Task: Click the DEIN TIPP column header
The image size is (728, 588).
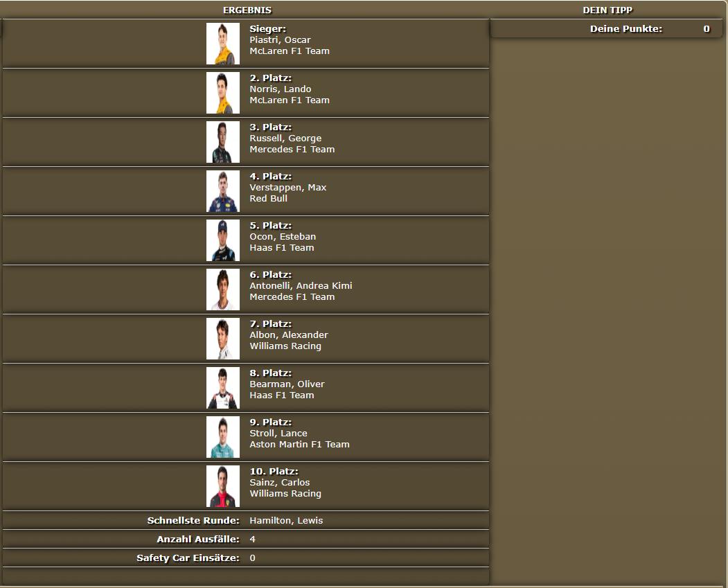Action: coord(607,10)
